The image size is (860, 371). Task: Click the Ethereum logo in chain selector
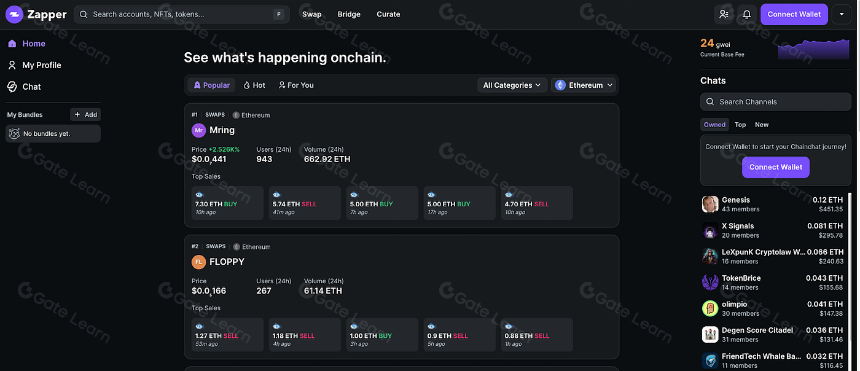[561, 85]
